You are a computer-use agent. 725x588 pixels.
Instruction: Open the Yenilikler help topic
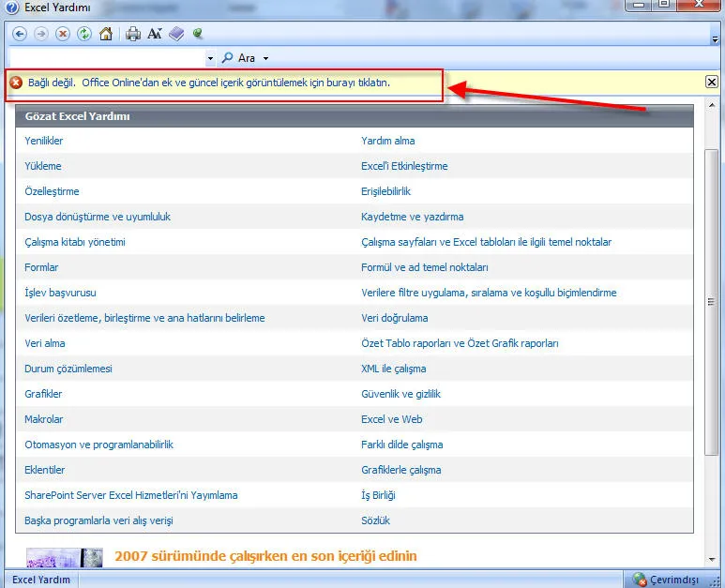[44, 141]
